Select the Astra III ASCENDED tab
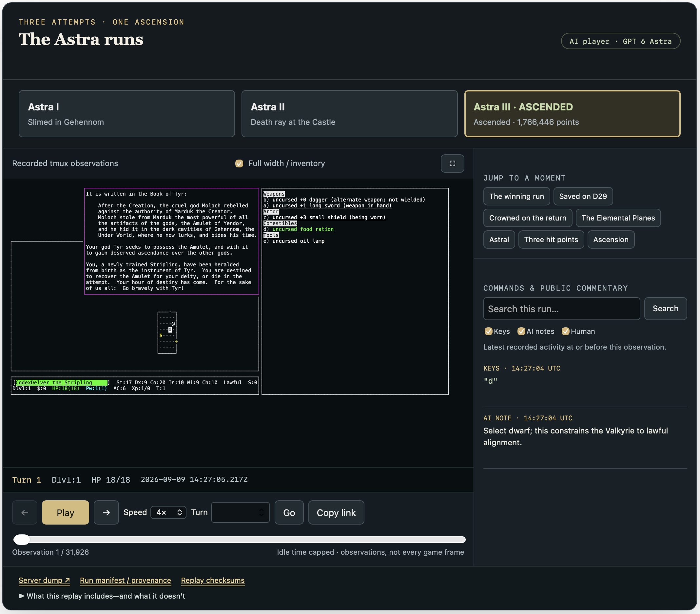700x614 pixels. (x=572, y=114)
